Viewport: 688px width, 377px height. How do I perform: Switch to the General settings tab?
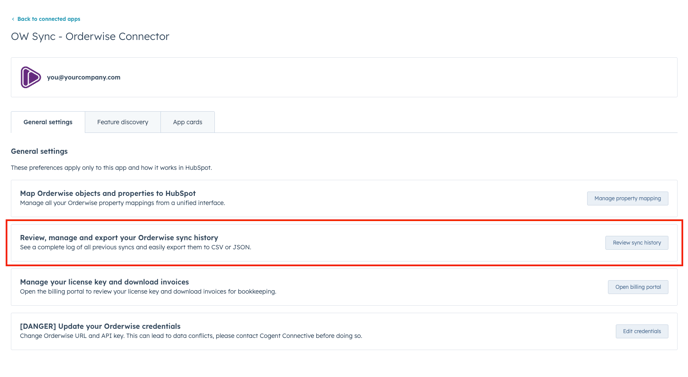(48, 122)
